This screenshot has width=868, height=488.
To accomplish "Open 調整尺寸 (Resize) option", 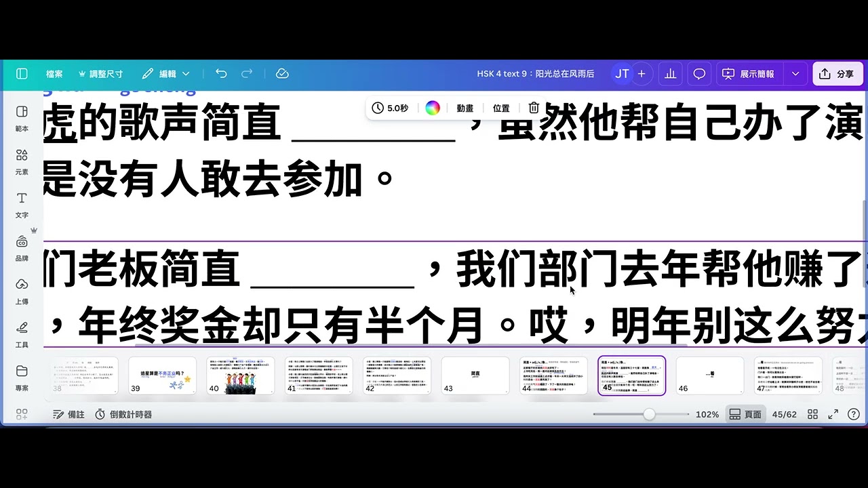I will coord(101,74).
